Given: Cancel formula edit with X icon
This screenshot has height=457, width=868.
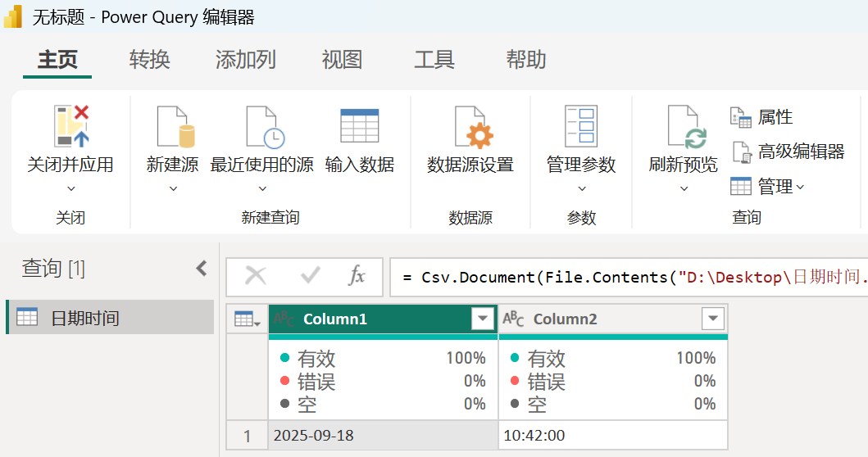Looking at the screenshot, I should [x=255, y=275].
